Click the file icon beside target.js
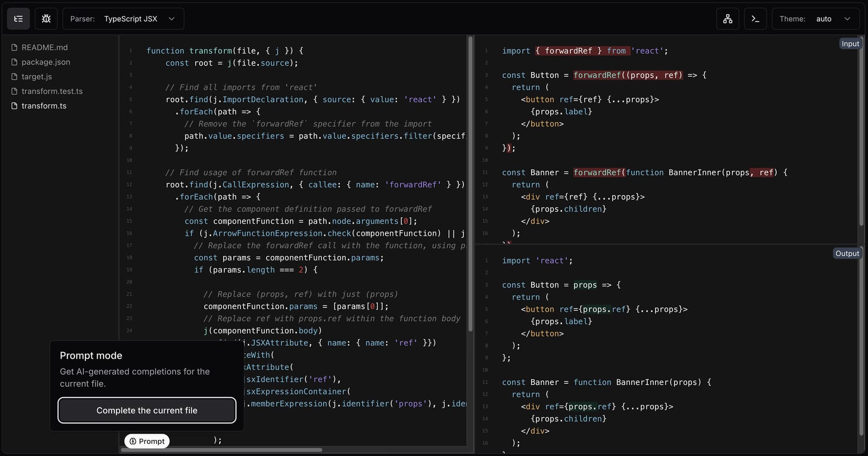Image resolution: width=868 pixels, height=456 pixels. (14, 77)
